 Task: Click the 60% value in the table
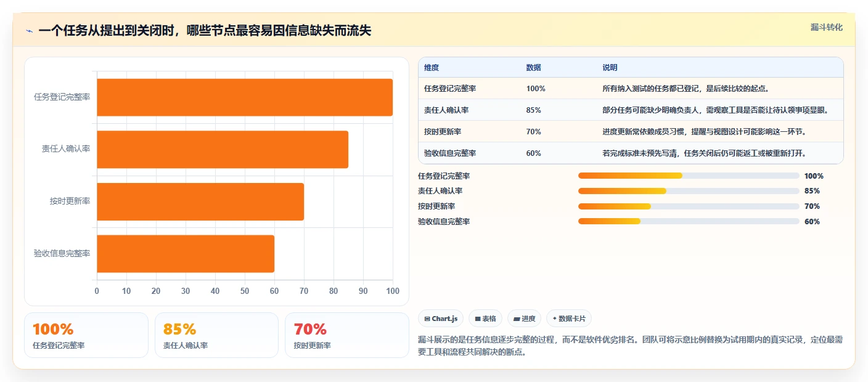click(x=533, y=153)
